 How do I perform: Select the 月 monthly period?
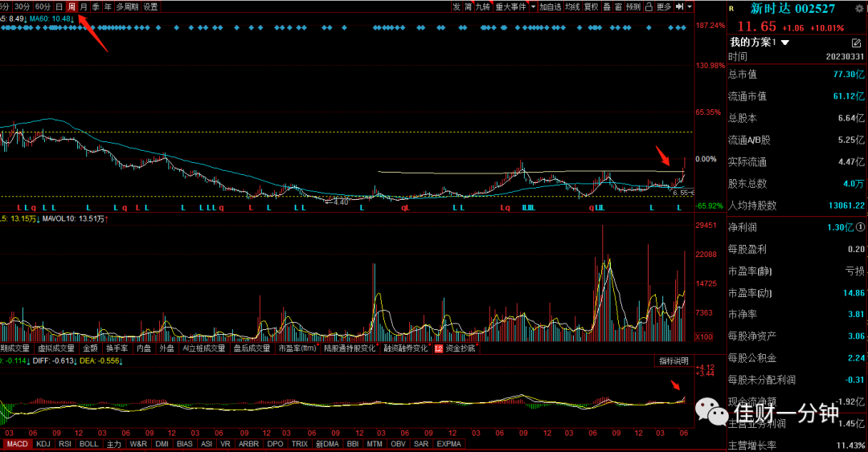tap(84, 6)
